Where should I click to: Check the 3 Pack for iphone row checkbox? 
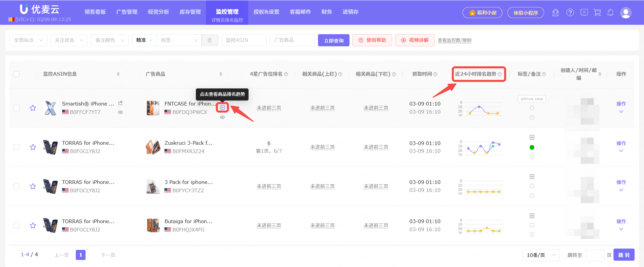16,186
